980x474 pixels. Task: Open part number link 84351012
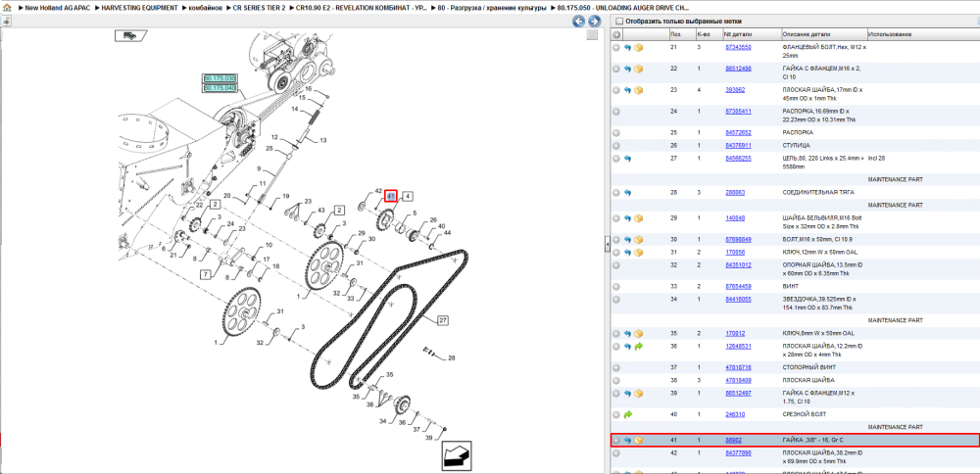[738, 265]
